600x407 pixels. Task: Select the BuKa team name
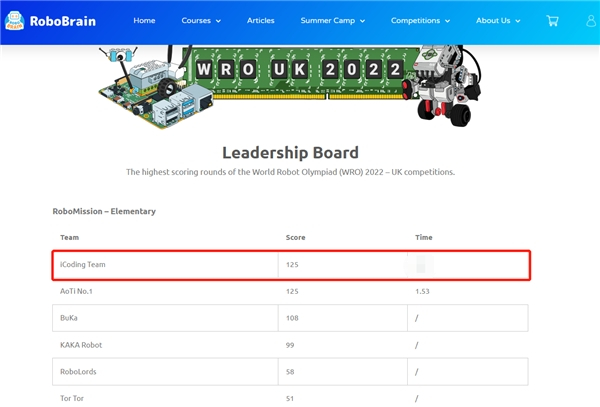click(69, 318)
